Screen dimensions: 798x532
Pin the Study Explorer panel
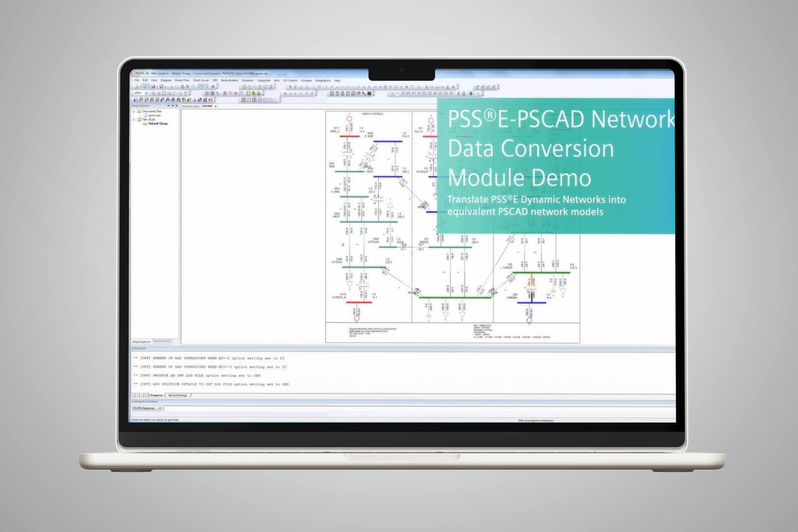coord(172,106)
